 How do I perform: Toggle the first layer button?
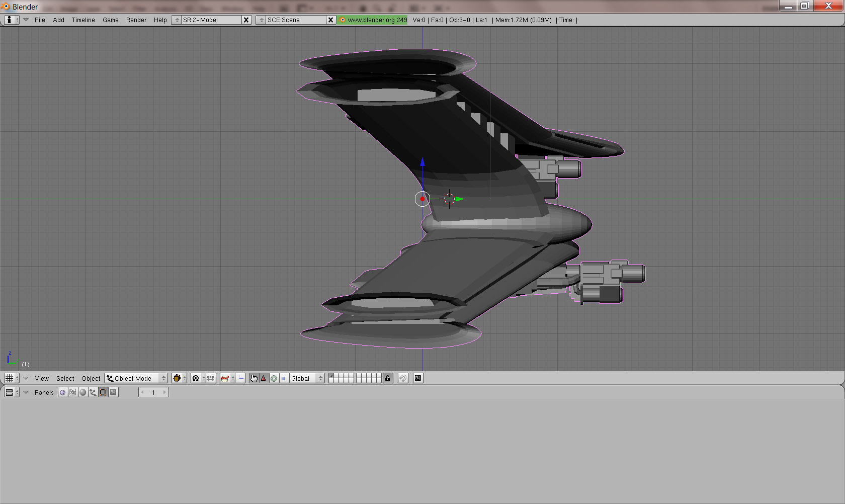pyautogui.click(x=331, y=376)
